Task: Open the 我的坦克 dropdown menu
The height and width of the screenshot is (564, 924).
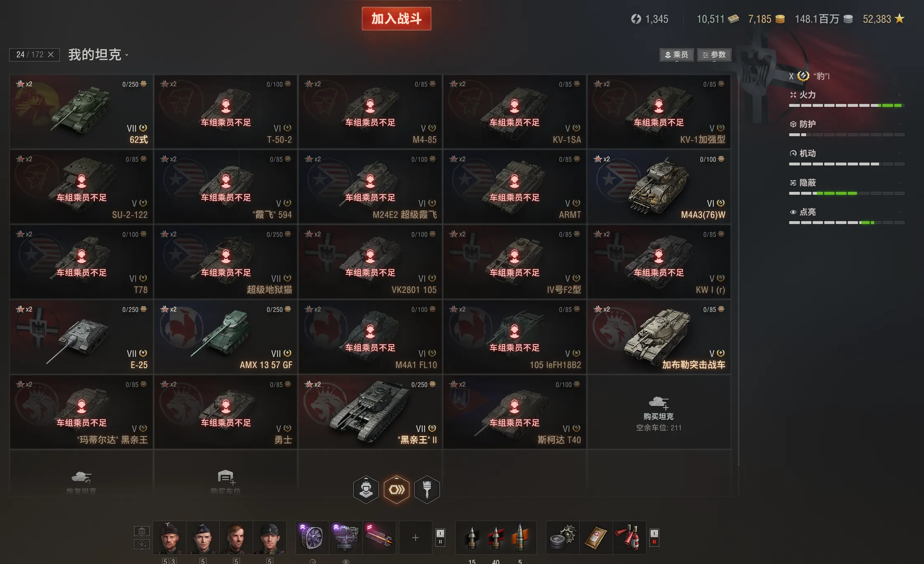Action: coord(99,54)
